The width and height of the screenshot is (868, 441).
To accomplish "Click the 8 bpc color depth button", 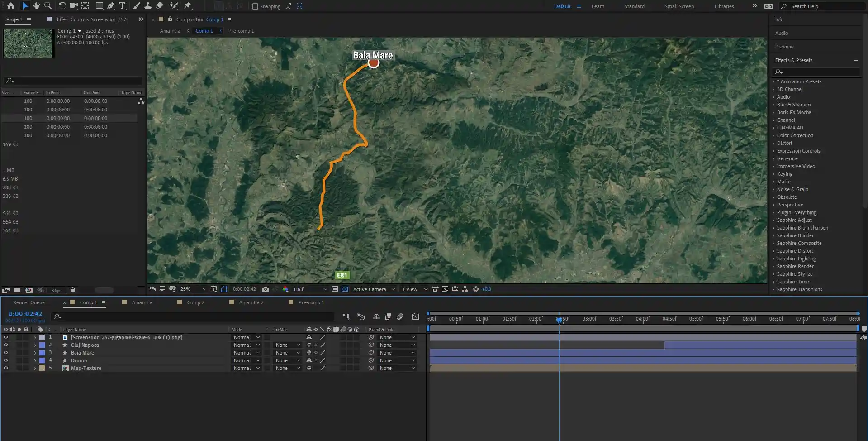I will pyautogui.click(x=56, y=290).
